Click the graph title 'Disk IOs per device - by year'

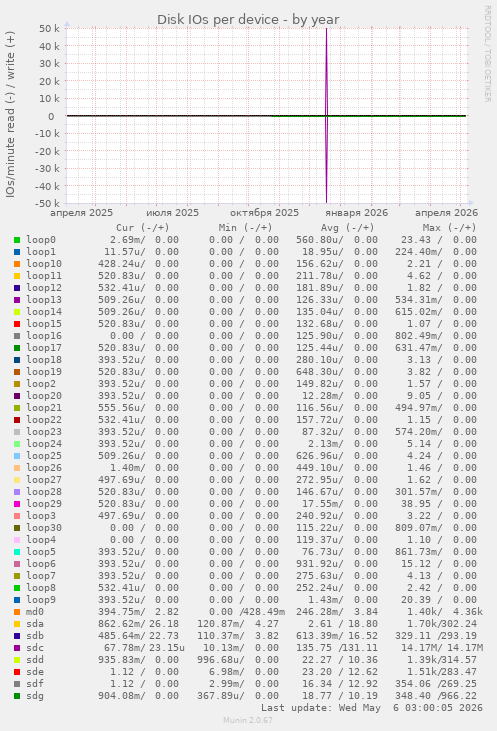[x=248, y=20]
